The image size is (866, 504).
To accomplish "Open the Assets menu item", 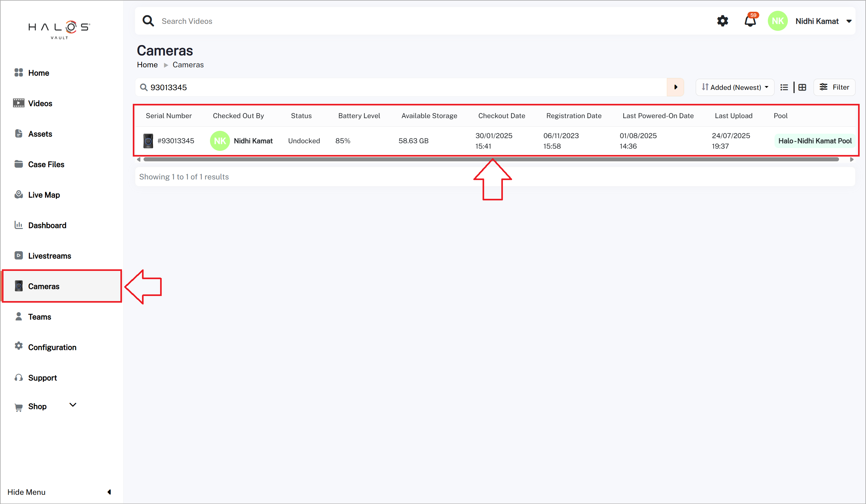I will [40, 134].
